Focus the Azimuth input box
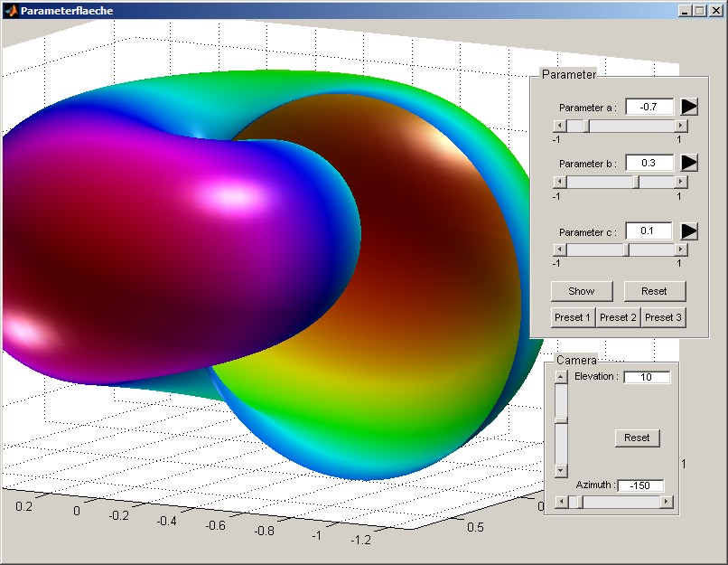The height and width of the screenshot is (565, 728). [x=640, y=486]
